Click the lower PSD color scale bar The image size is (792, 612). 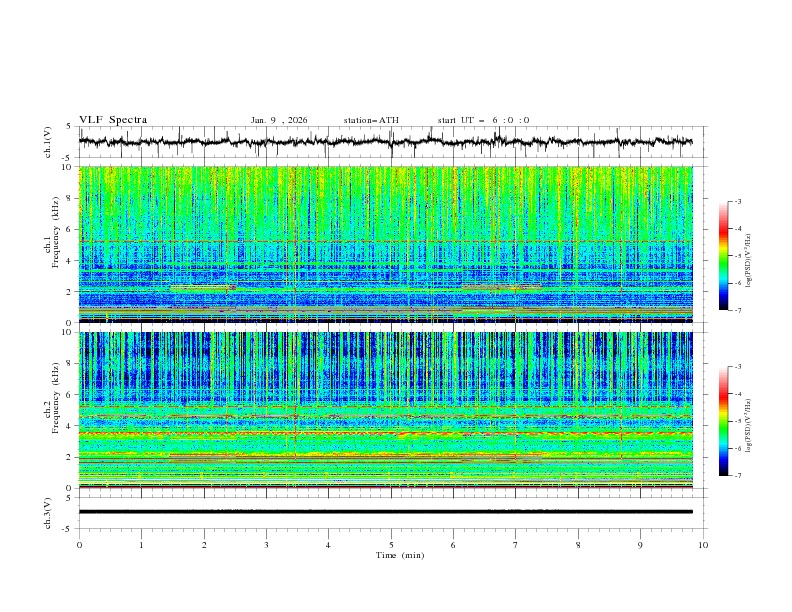coord(724,421)
